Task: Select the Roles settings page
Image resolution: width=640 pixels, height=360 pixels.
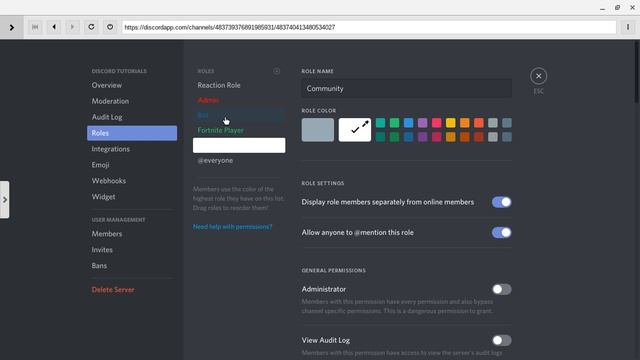Action: 132,133
